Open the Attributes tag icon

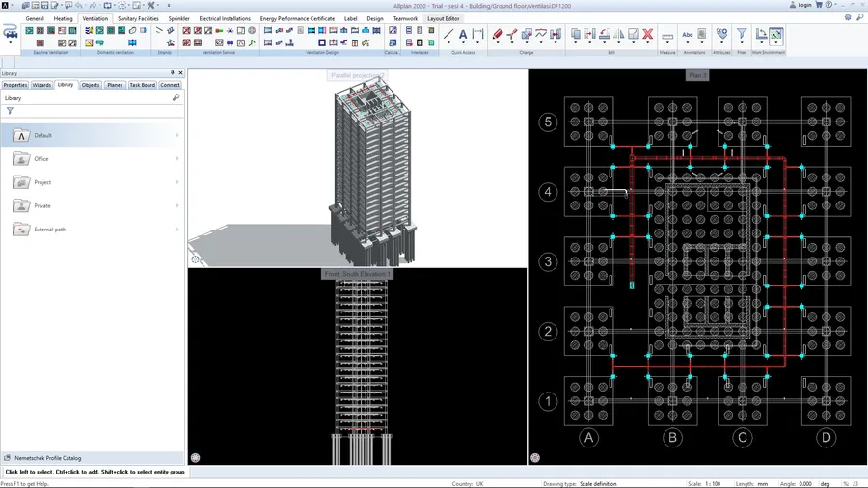[721, 35]
